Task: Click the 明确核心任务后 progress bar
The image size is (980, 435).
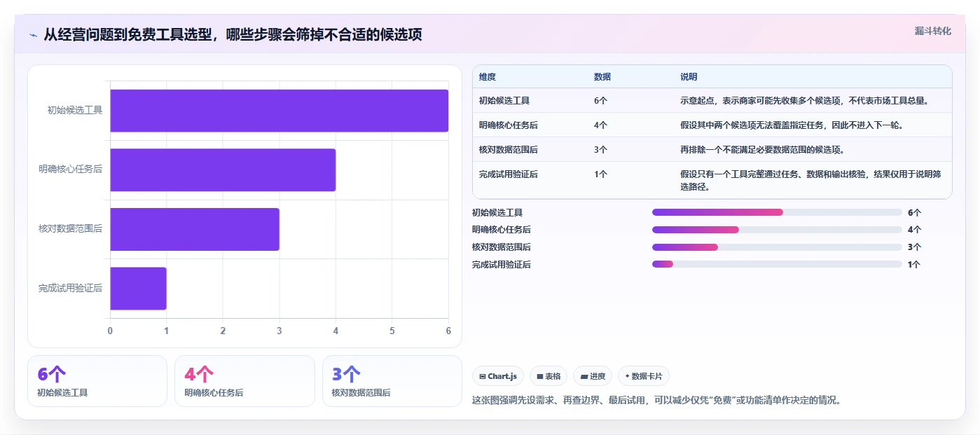Action: (777, 230)
